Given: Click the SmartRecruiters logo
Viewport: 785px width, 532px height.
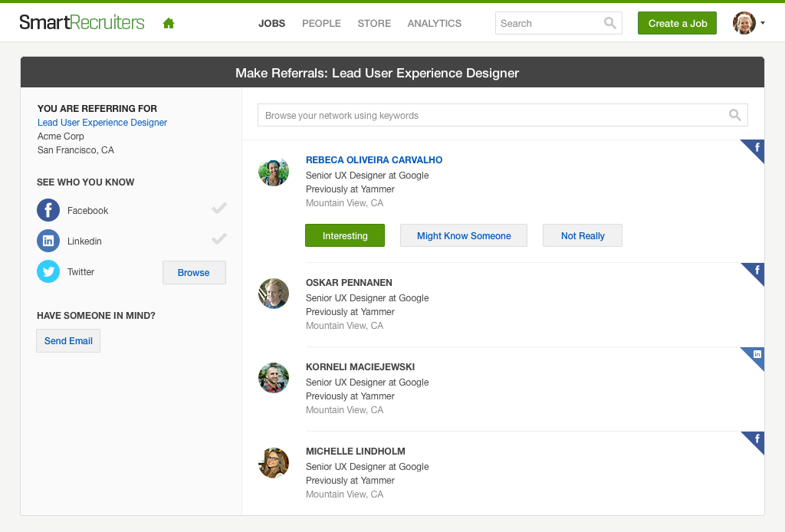Looking at the screenshot, I should [81, 22].
